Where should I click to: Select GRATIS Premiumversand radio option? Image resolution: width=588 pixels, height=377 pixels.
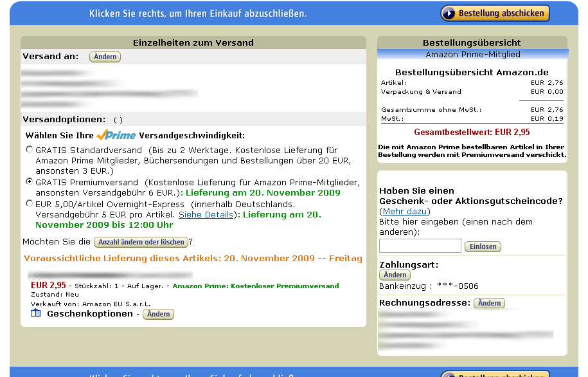(30, 181)
